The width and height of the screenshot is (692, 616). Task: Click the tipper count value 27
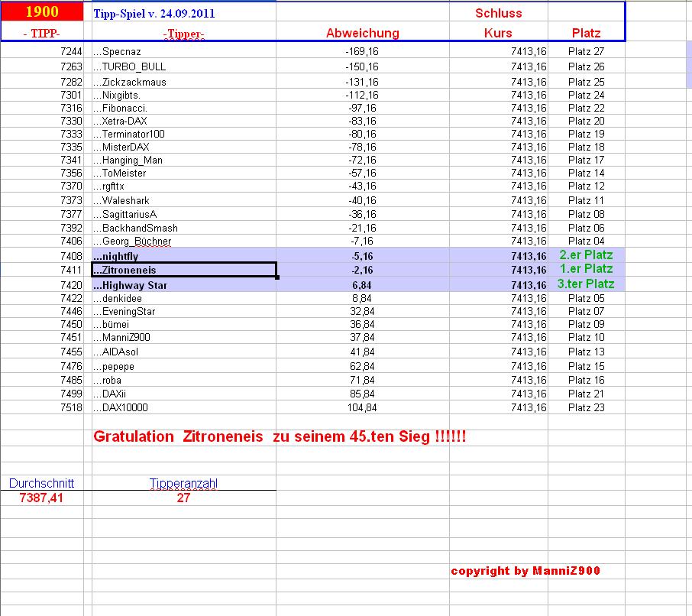tap(183, 498)
